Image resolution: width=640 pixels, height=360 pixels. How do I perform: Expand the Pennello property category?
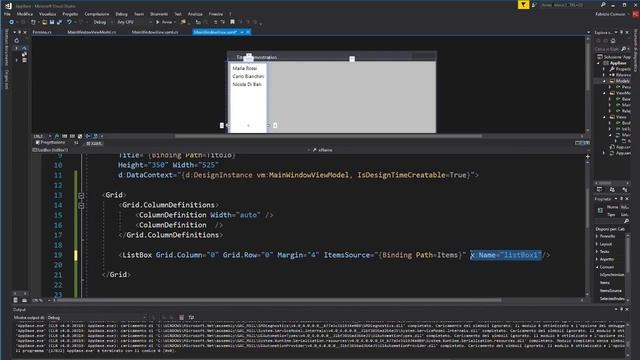click(x=597, y=236)
